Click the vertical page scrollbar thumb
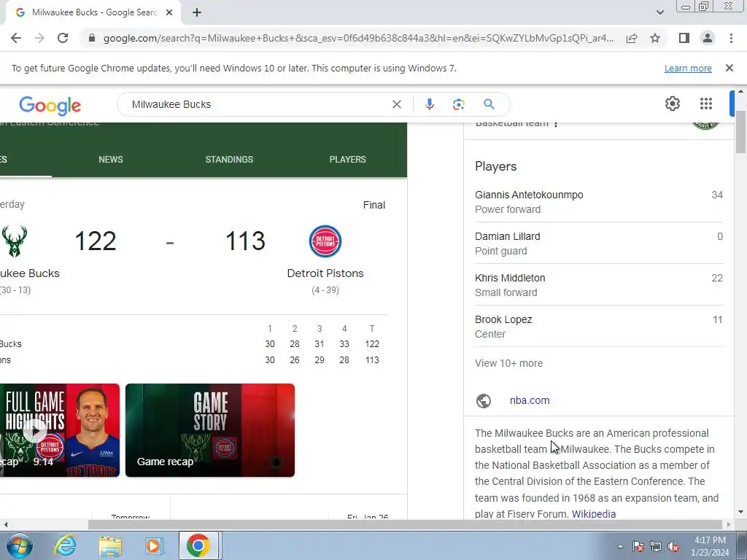 [740, 133]
